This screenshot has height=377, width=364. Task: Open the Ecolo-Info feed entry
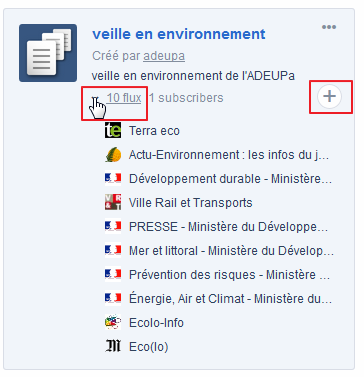pos(156,323)
